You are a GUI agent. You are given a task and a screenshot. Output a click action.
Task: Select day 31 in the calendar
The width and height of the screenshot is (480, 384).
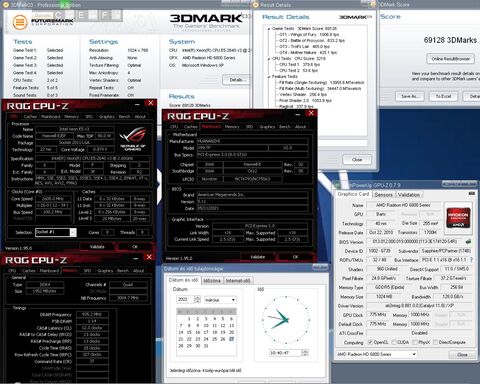tap(206, 346)
